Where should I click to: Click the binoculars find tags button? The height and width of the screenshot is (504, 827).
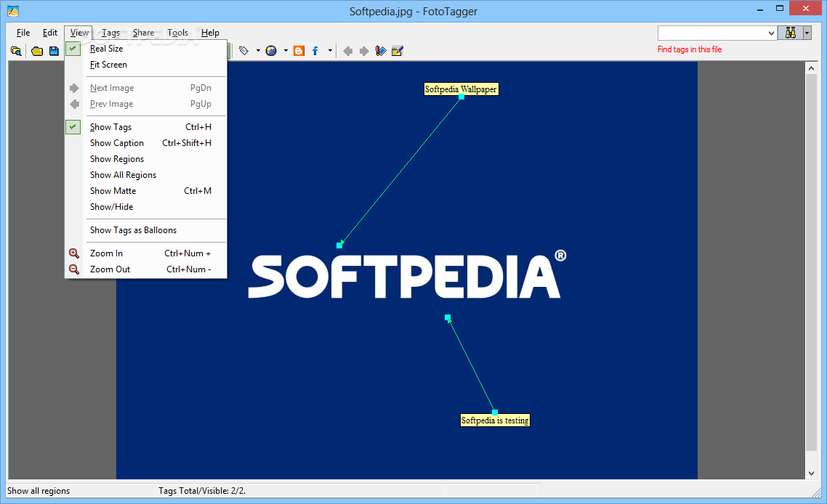point(790,33)
